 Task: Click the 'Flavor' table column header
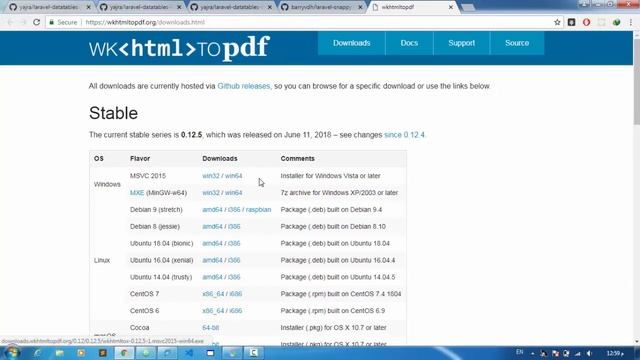[140, 158]
